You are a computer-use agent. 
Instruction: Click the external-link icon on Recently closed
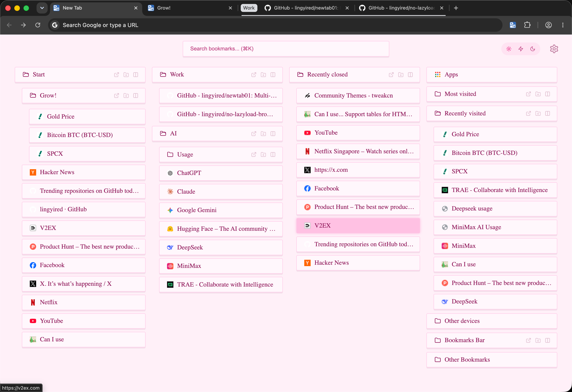coord(391,74)
